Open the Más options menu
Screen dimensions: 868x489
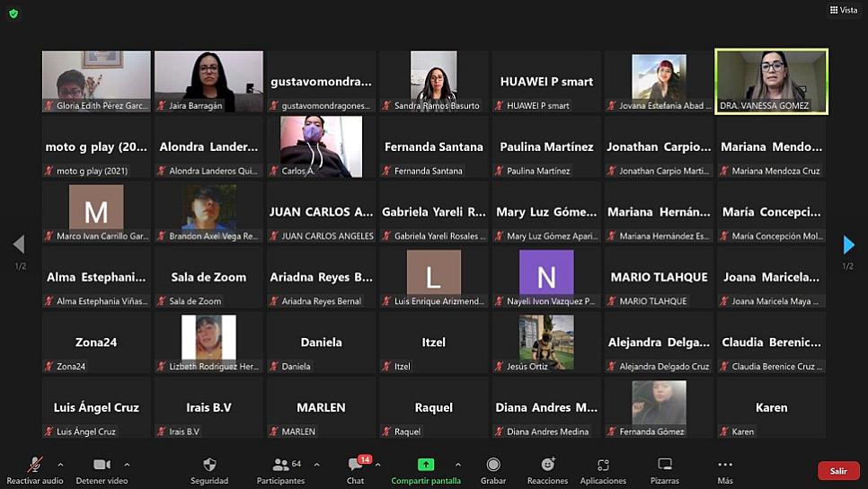pos(725,465)
